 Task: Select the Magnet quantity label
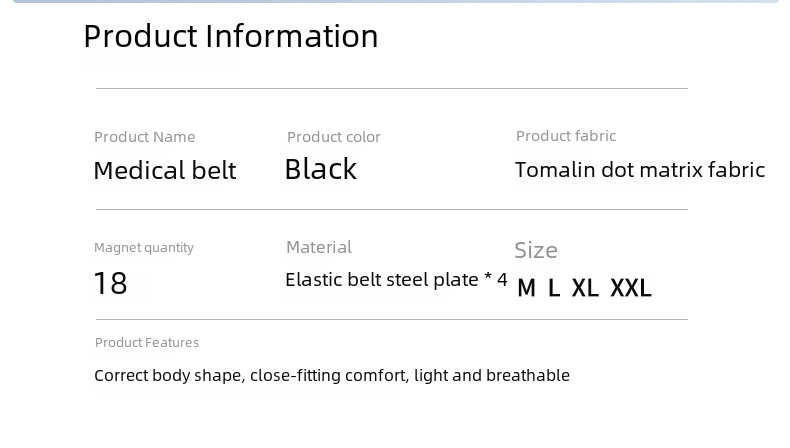(144, 247)
